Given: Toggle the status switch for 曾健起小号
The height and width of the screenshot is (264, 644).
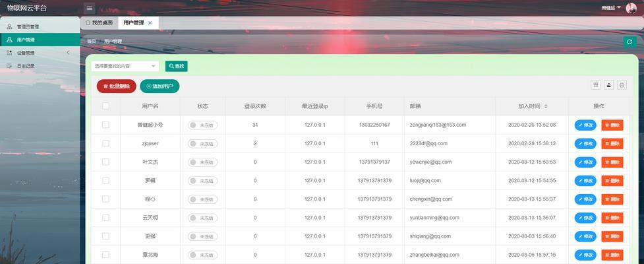Looking at the screenshot, I should coord(203,125).
